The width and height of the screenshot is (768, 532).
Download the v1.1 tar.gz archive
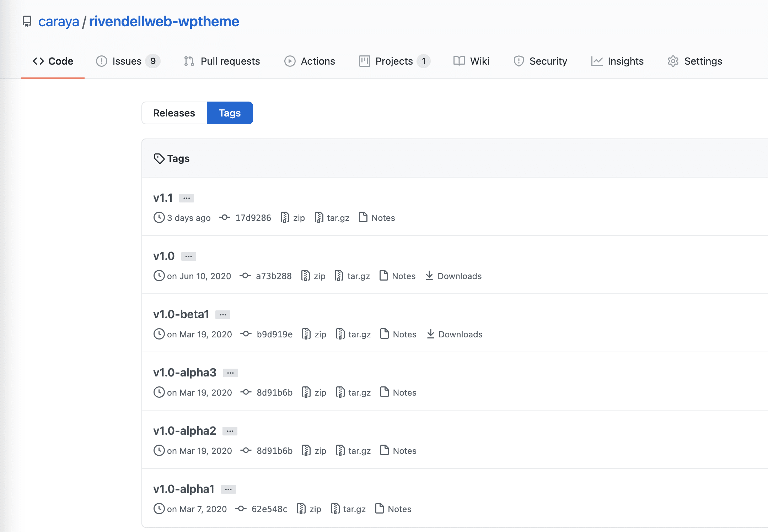(332, 218)
